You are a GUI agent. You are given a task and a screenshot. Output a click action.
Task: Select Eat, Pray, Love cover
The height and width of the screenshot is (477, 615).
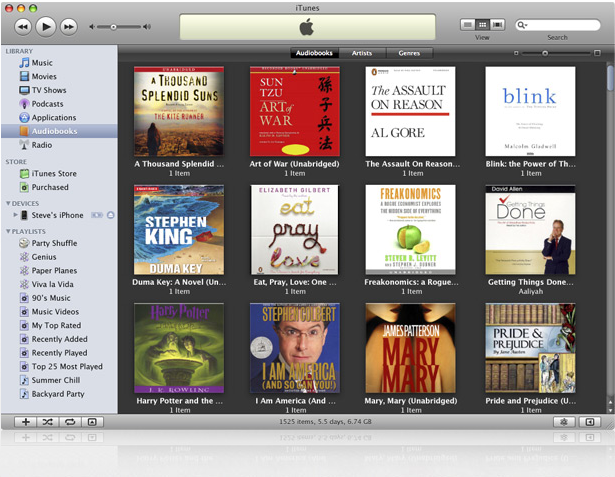tap(295, 230)
